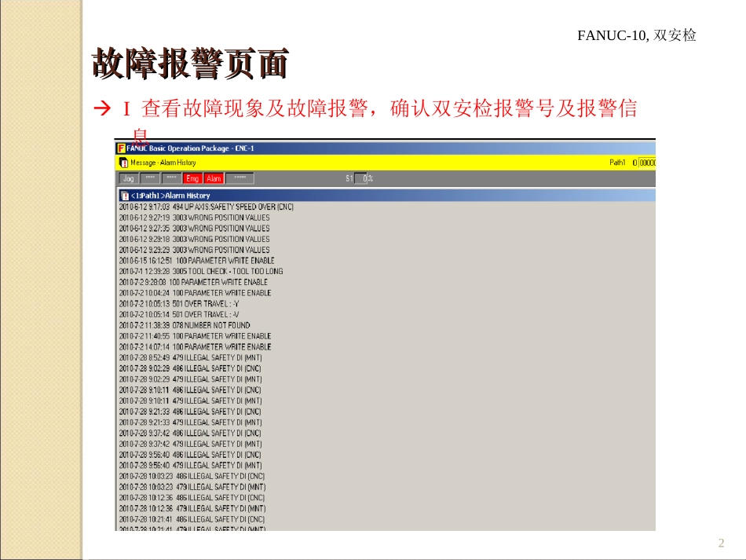The image size is (746, 560).
Task: Select the 2010-6-15 16:12:51 PARAMETER WRITE ENABLE row
Action: click(x=196, y=261)
